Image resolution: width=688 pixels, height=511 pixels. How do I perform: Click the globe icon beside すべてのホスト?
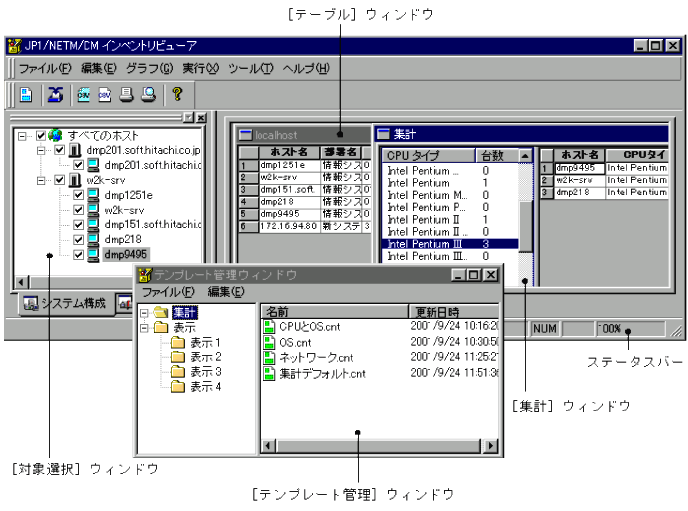coord(55,135)
